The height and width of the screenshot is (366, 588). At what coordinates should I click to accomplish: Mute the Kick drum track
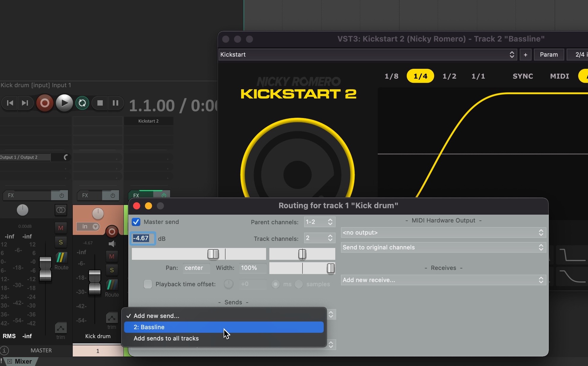[112, 256]
